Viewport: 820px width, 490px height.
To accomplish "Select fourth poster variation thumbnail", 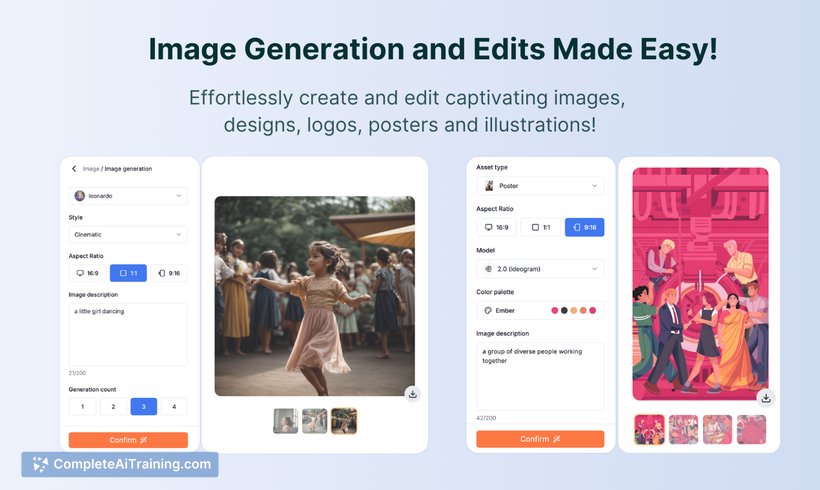I will point(751,429).
